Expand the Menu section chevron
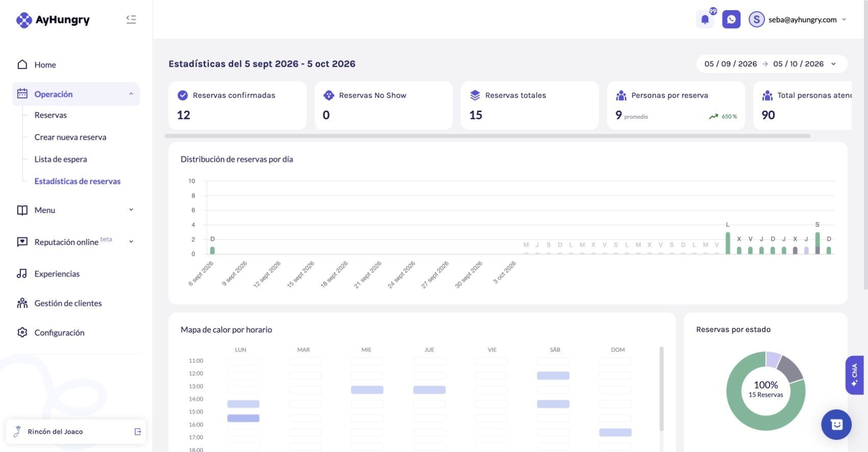 coord(131,210)
